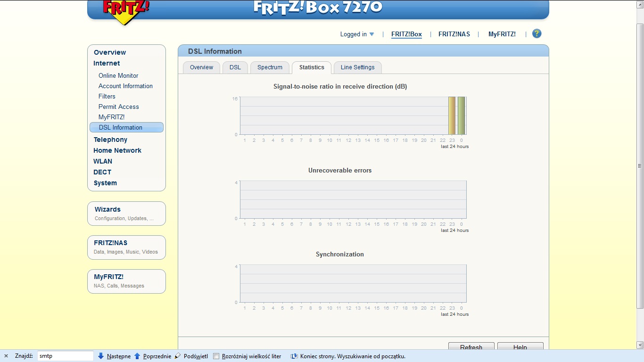Image resolution: width=644 pixels, height=362 pixels.
Task: Select DSL Information in the sidebar
Action: (x=126, y=127)
